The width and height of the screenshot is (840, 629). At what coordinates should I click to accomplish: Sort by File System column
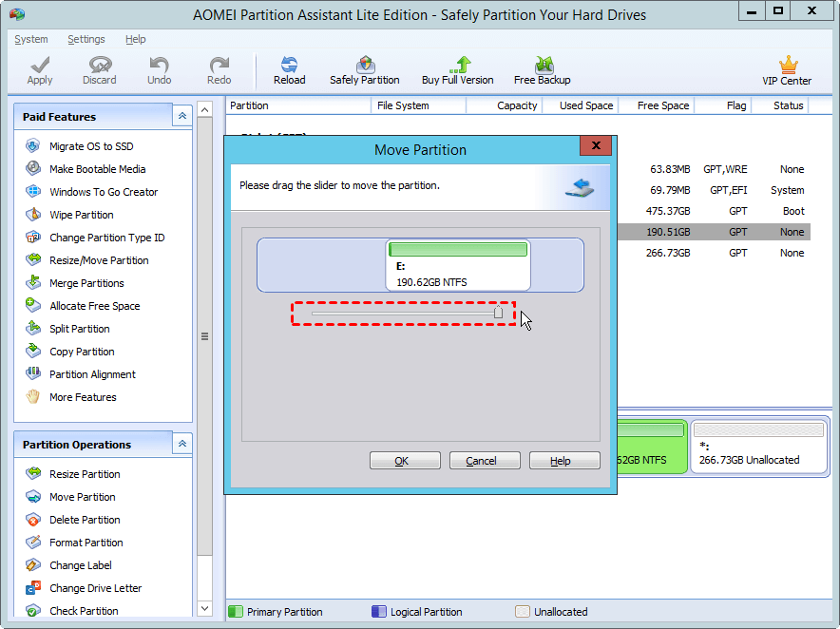click(418, 105)
